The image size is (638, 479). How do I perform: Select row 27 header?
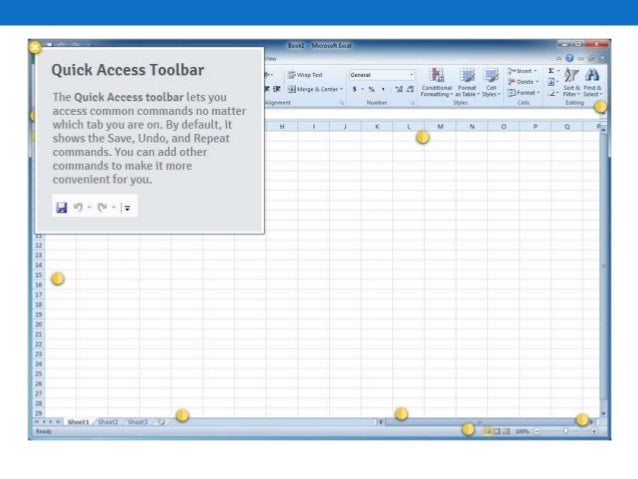pyautogui.click(x=39, y=394)
